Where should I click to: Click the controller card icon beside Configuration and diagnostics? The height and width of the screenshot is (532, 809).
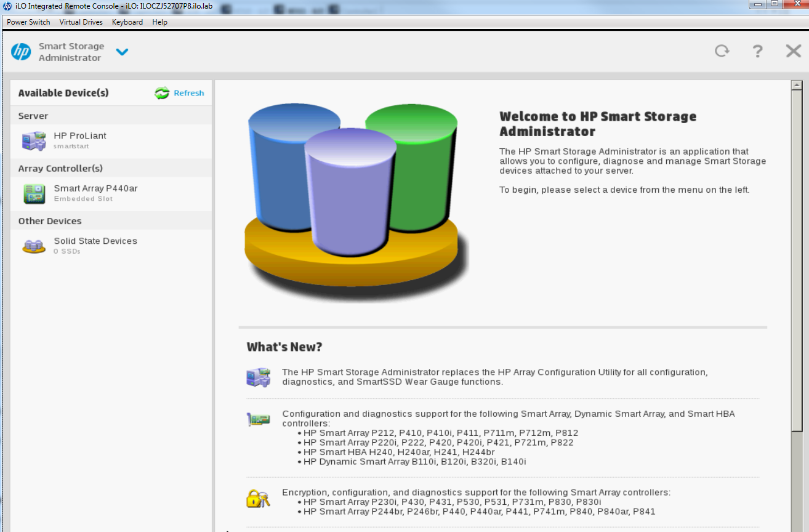click(x=258, y=419)
